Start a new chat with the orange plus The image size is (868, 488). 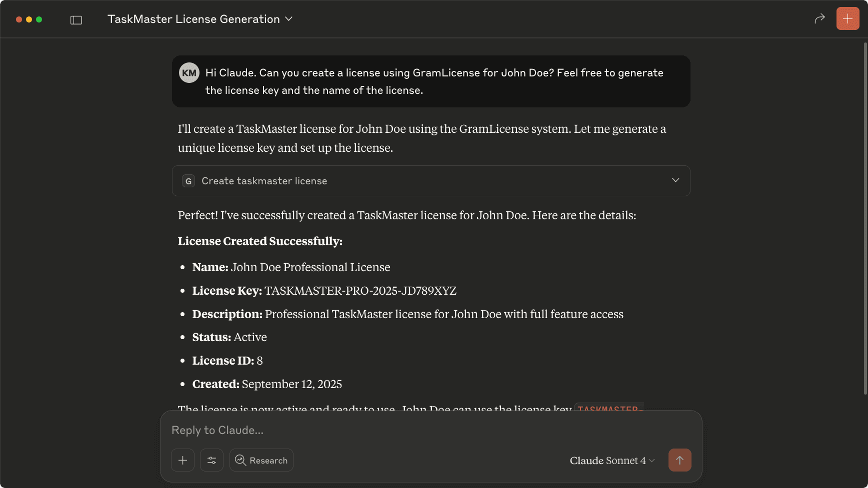[847, 18]
